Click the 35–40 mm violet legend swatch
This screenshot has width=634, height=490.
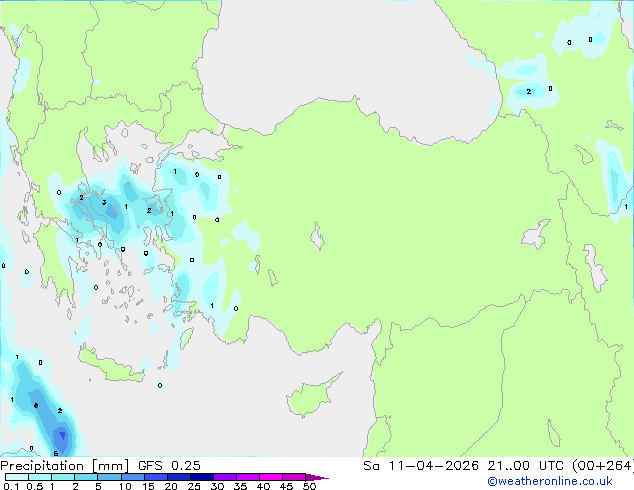(x=248, y=477)
